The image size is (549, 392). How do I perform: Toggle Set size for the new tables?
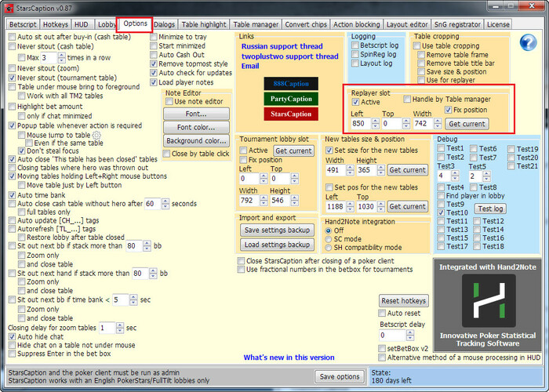coord(329,151)
